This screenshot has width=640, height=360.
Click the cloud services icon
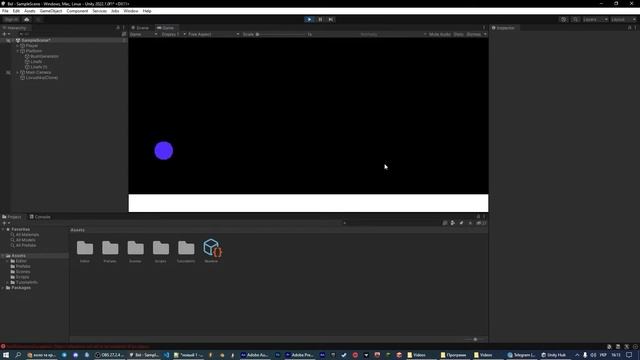coord(27,19)
